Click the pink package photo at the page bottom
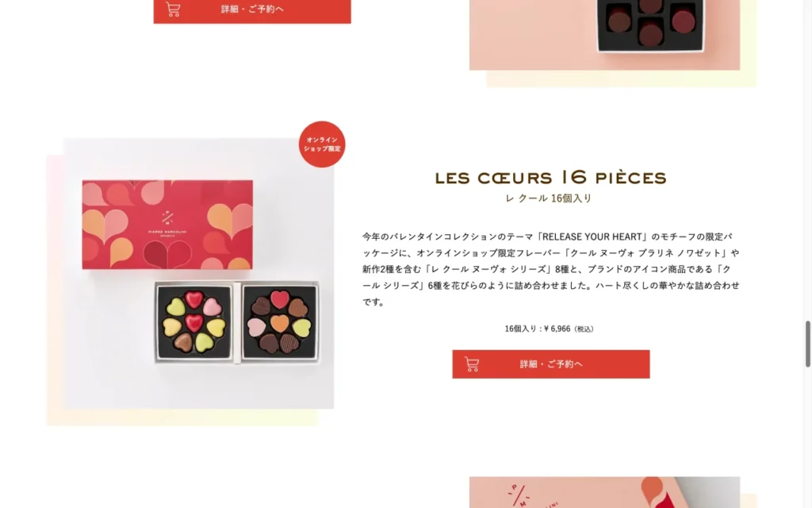The height and width of the screenshot is (508, 812). (604, 492)
